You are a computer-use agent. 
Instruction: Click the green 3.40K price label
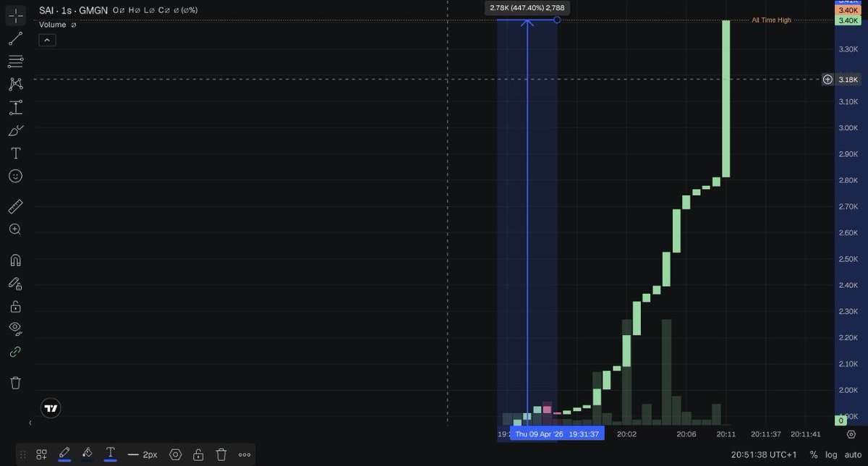(847, 20)
